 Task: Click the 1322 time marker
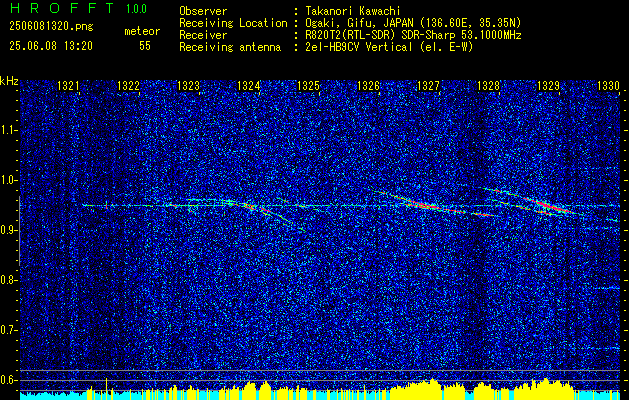pyautogui.click(x=128, y=86)
